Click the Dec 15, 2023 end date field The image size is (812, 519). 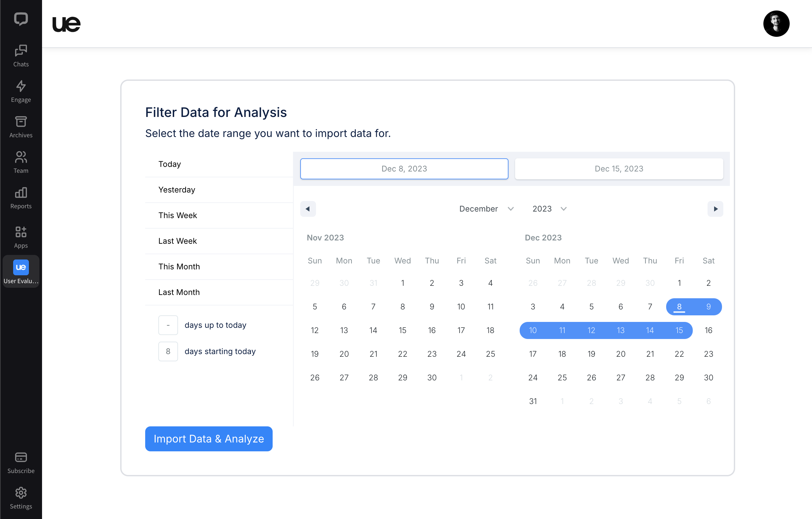(619, 169)
